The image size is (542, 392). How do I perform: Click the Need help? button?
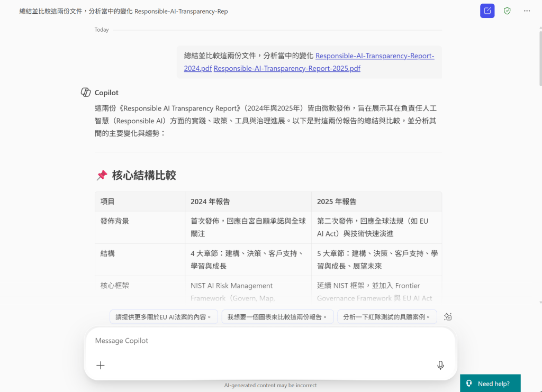coord(490,384)
